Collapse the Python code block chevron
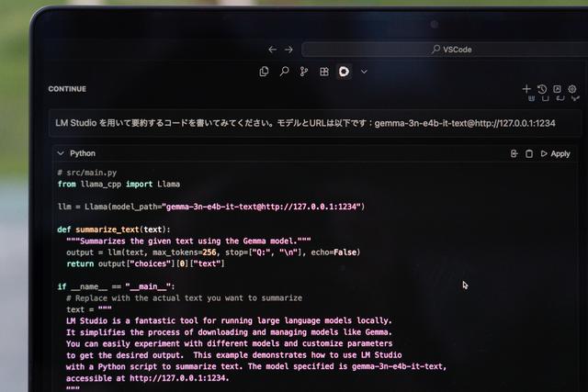 point(61,153)
